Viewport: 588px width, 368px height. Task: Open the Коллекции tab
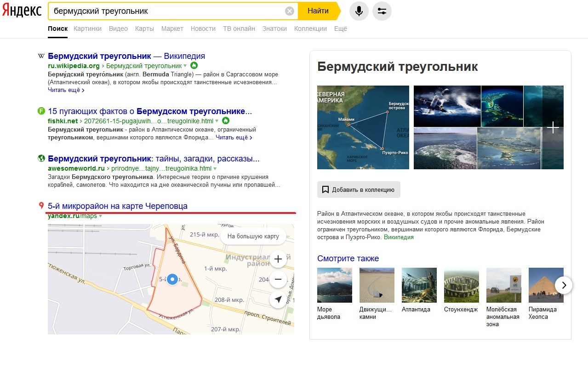(x=310, y=29)
